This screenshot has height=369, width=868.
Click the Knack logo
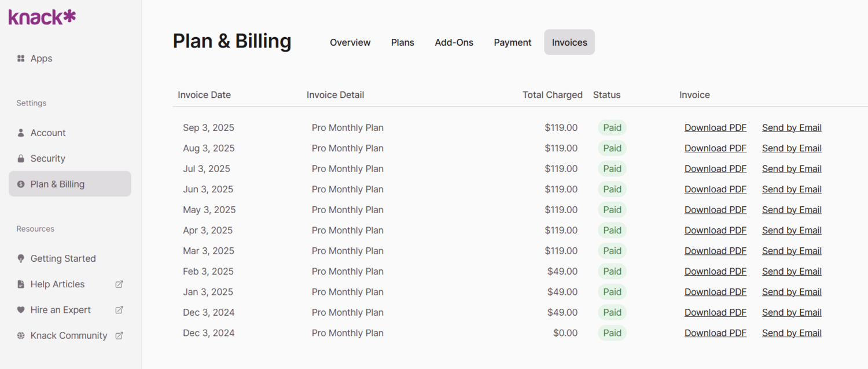point(41,16)
